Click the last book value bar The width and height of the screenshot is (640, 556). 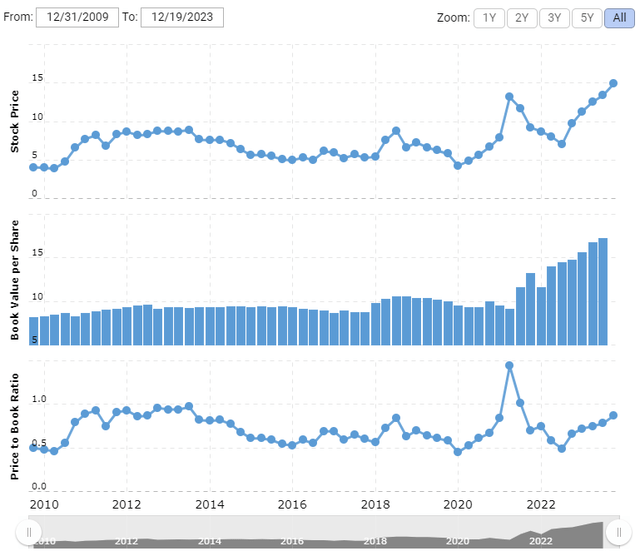click(603, 291)
